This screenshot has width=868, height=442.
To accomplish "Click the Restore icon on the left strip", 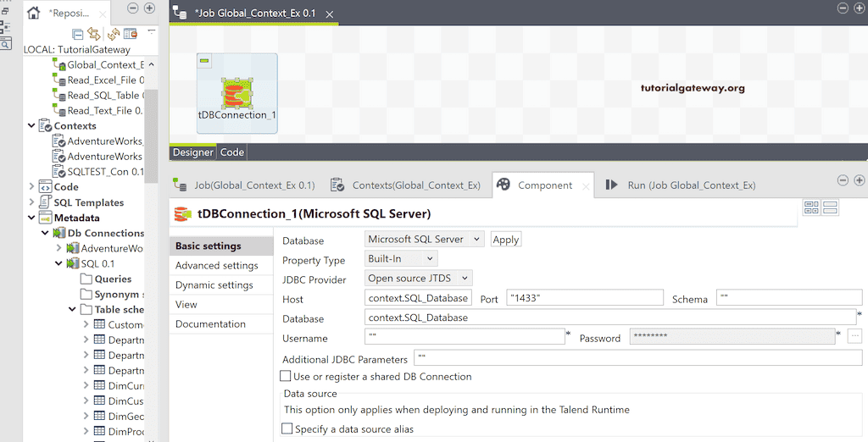I will pyautogui.click(x=4, y=10).
